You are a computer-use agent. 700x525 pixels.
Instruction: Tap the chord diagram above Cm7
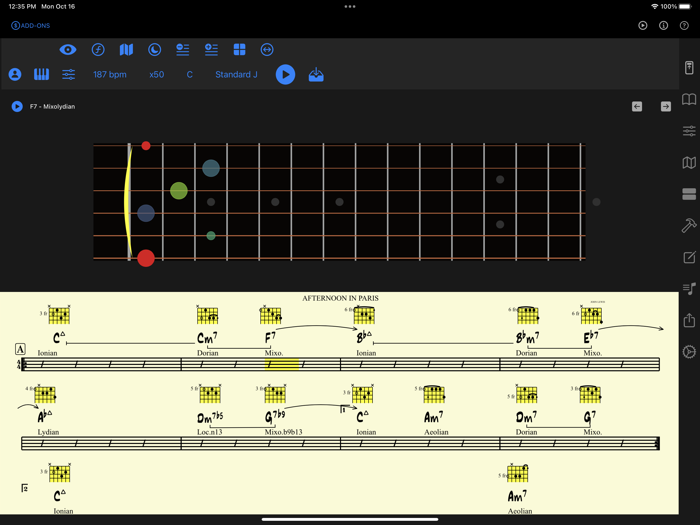tap(207, 315)
